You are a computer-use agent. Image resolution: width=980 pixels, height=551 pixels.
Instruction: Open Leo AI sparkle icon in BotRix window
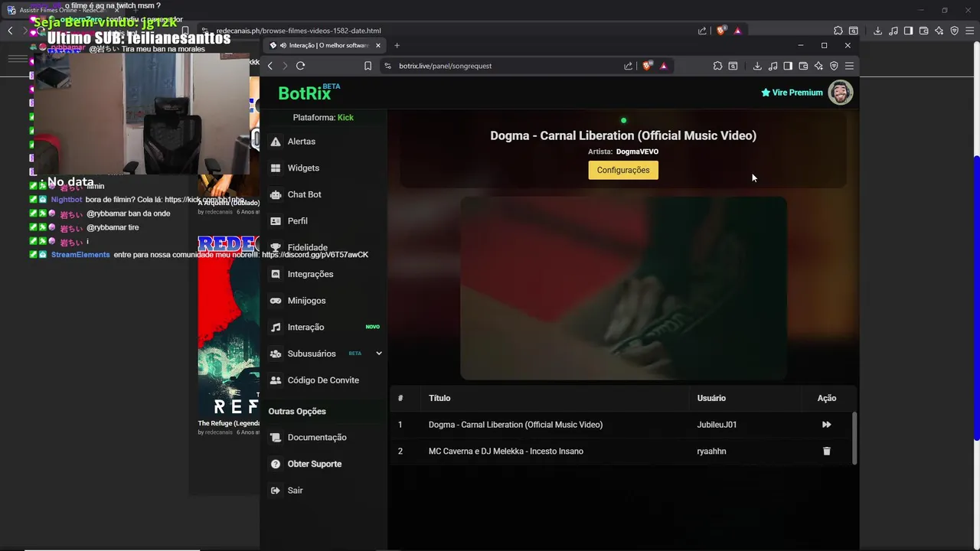pos(818,66)
